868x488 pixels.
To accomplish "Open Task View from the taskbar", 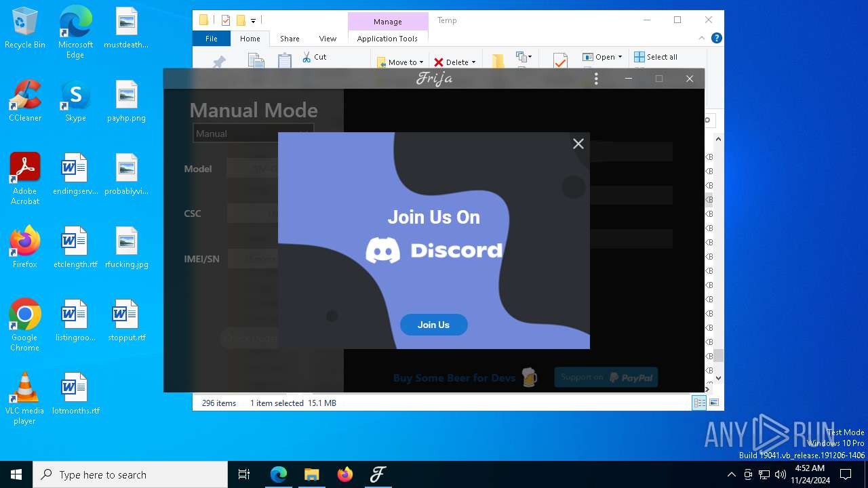I will pos(244,474).
